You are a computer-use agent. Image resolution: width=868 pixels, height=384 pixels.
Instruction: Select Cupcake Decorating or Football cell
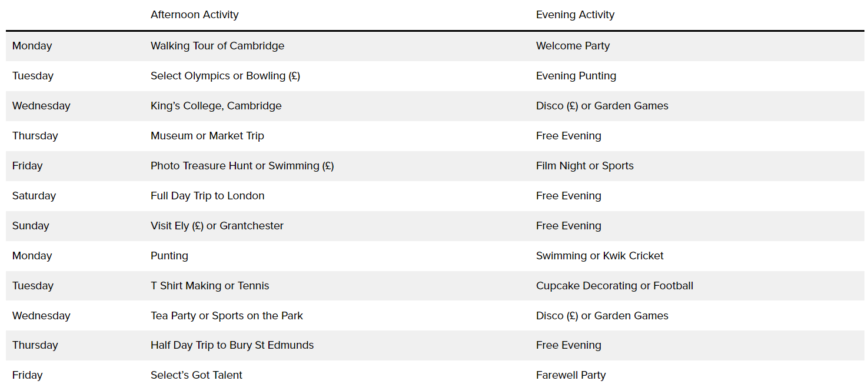point(614,286)
